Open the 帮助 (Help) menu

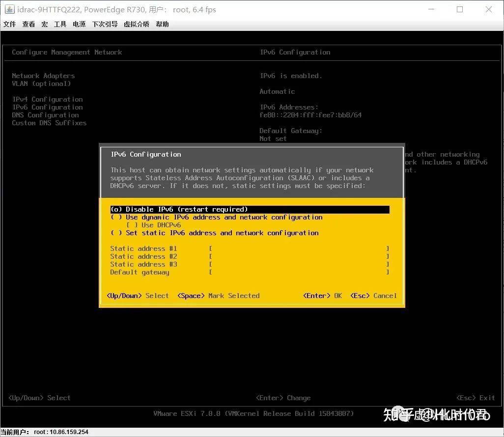(x=162, y=24)
